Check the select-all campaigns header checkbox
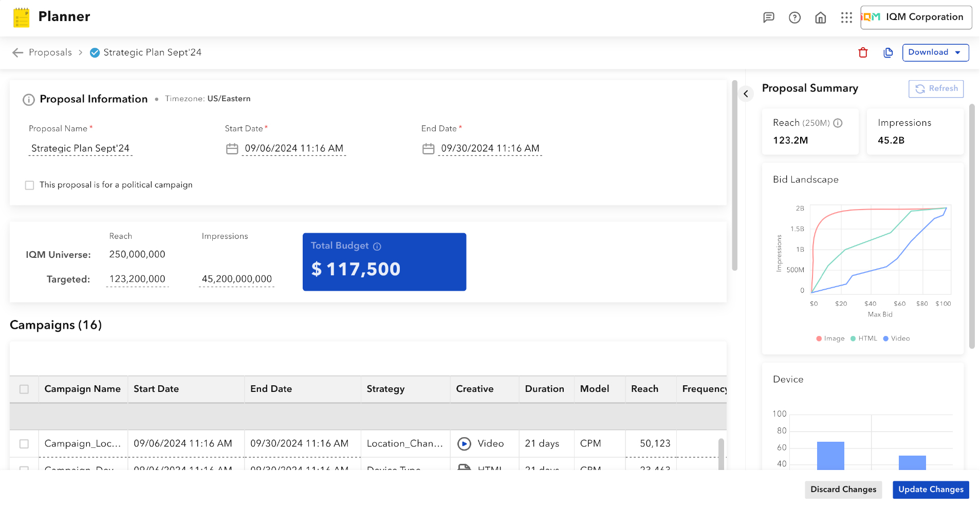 24,389
